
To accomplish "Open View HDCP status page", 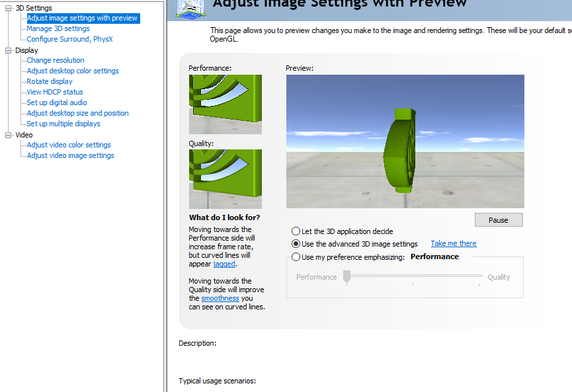I will click(55, 92).
